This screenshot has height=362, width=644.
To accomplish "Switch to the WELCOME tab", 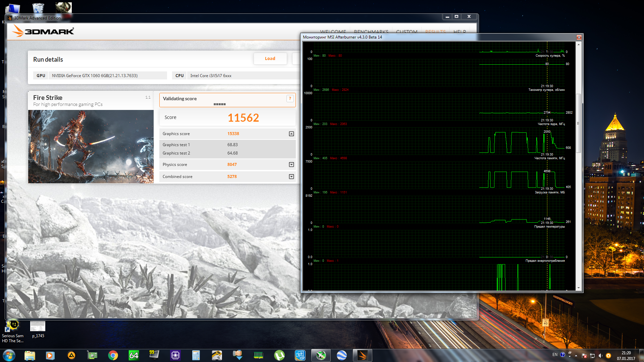I will click(x=333, y=32).
